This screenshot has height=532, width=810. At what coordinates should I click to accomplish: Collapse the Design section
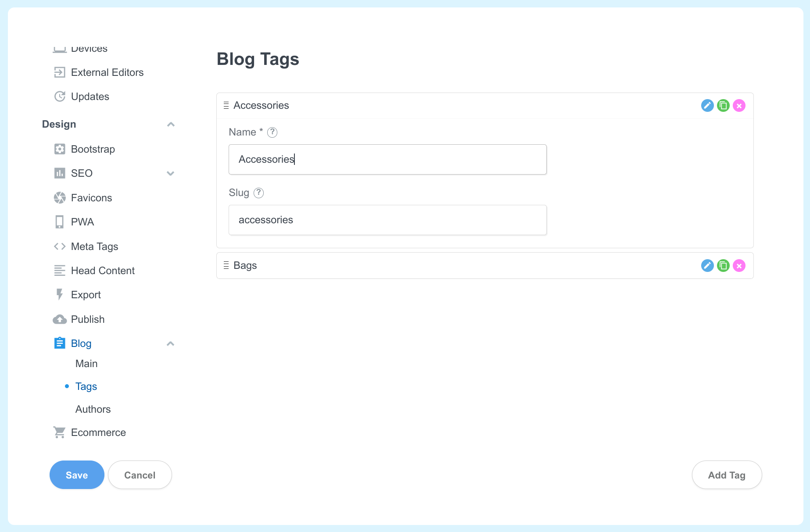(171, 124)
